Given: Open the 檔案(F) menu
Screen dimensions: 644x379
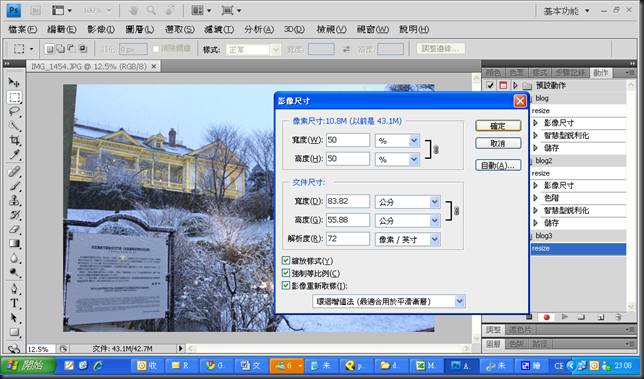Looking at the screenshot, I should coord(23,30).
